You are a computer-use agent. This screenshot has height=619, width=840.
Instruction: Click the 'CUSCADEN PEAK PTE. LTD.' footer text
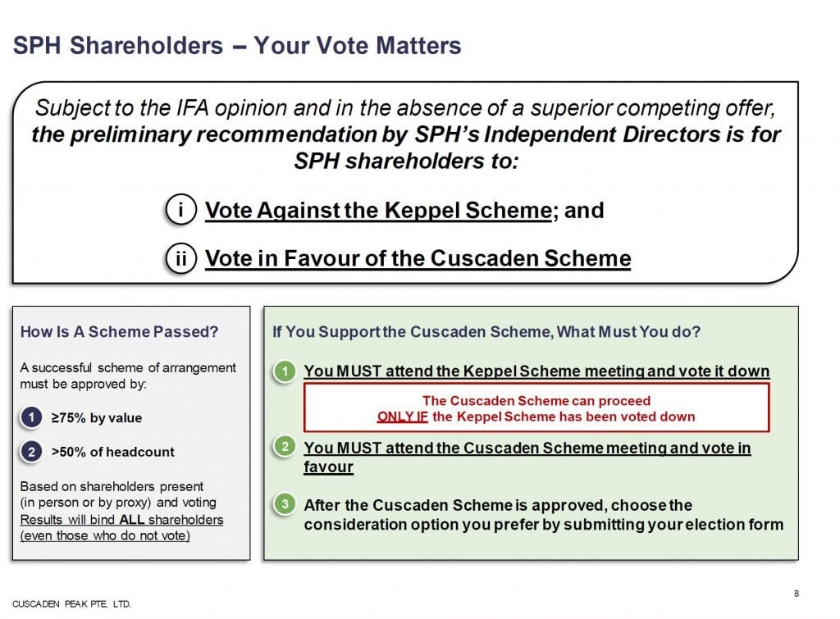point(71,604)
